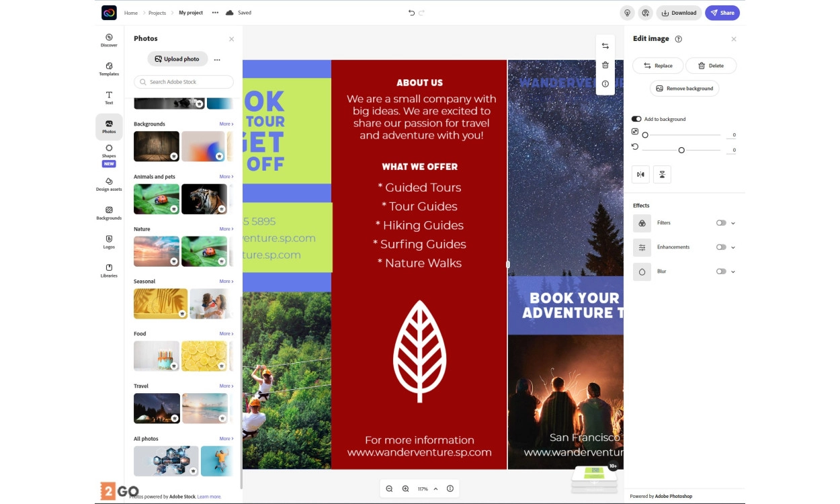Expand the Filters options chevron
Viewport: 840px width, 504px height.
[733, 223]
